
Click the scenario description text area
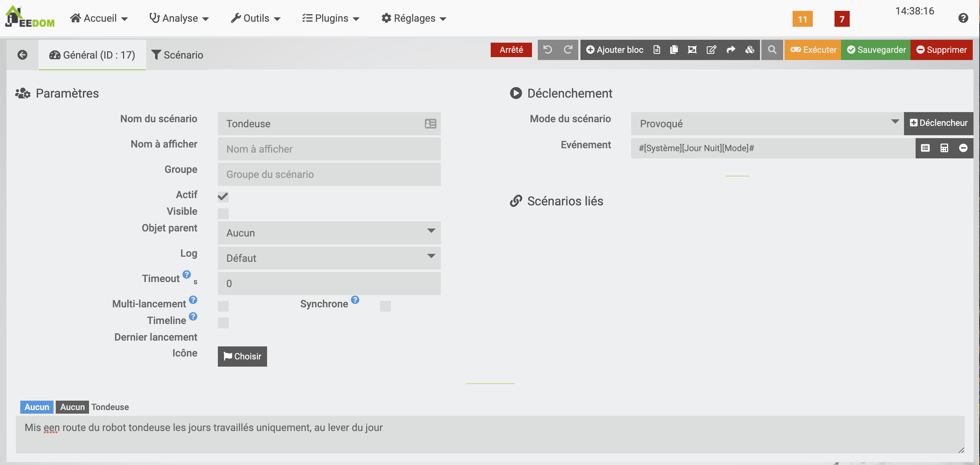pyautogui.click(x=490, y=434)
